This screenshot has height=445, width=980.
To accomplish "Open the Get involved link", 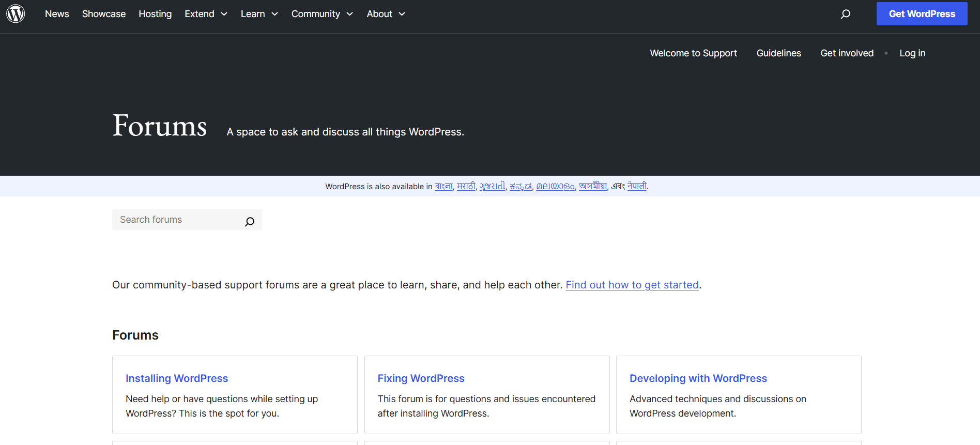I will pyautogui.click(x=847, y=53).
